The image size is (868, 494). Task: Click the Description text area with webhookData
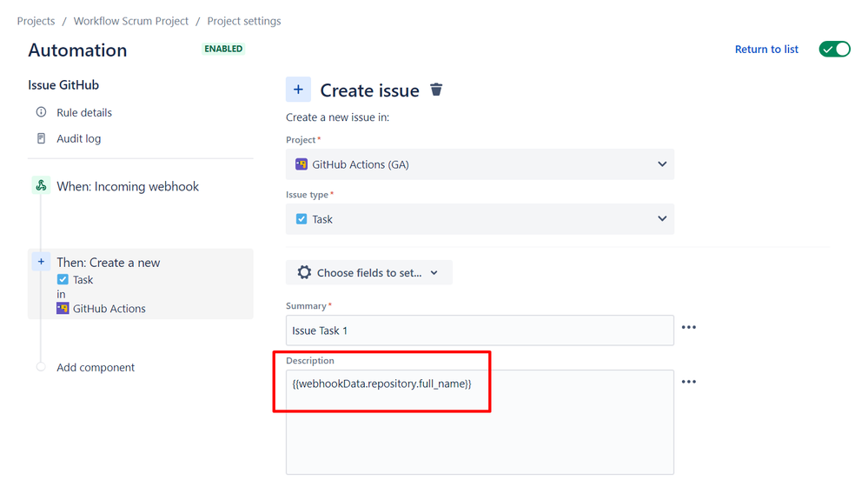point(480,422)
